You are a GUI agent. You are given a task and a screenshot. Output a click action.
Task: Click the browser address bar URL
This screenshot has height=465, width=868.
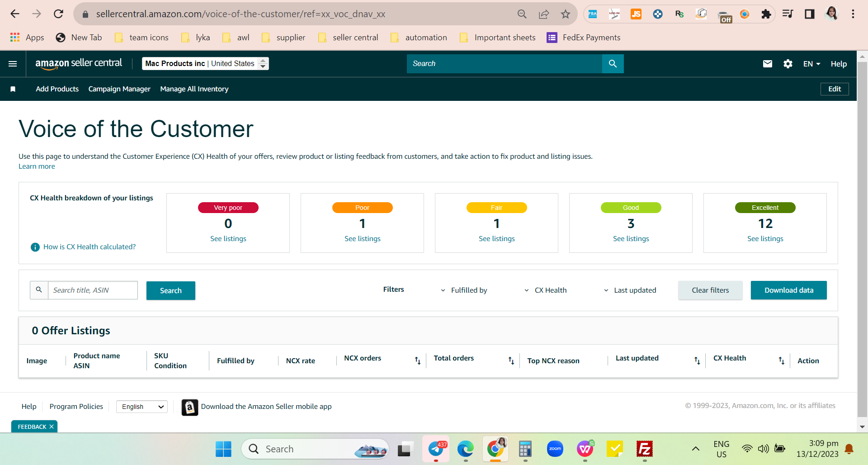click(x=241, y=14)
